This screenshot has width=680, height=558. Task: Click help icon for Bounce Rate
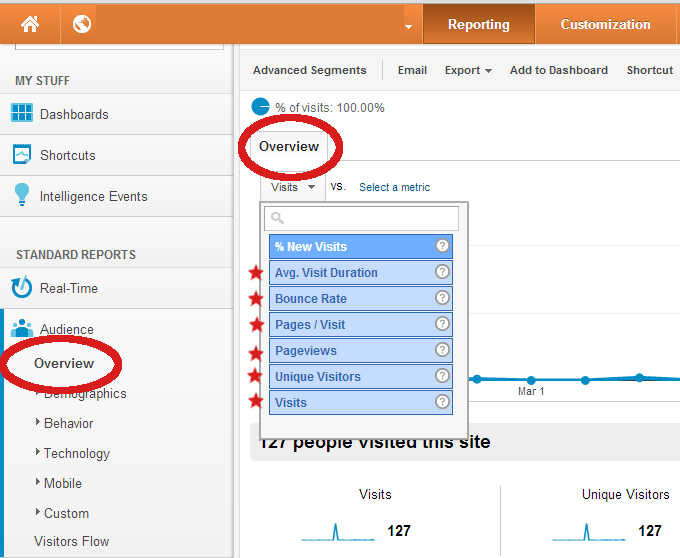point(442,298)
